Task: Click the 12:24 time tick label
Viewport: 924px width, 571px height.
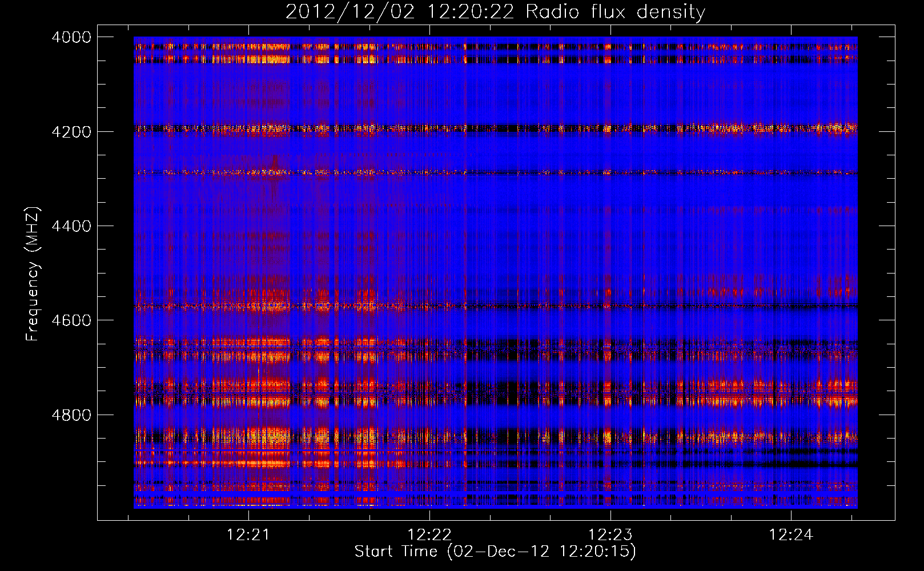Action: 791,535
